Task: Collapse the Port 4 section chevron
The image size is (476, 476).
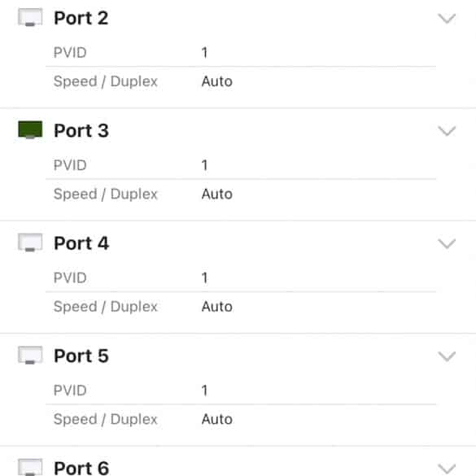Action: tap(447, 243)
